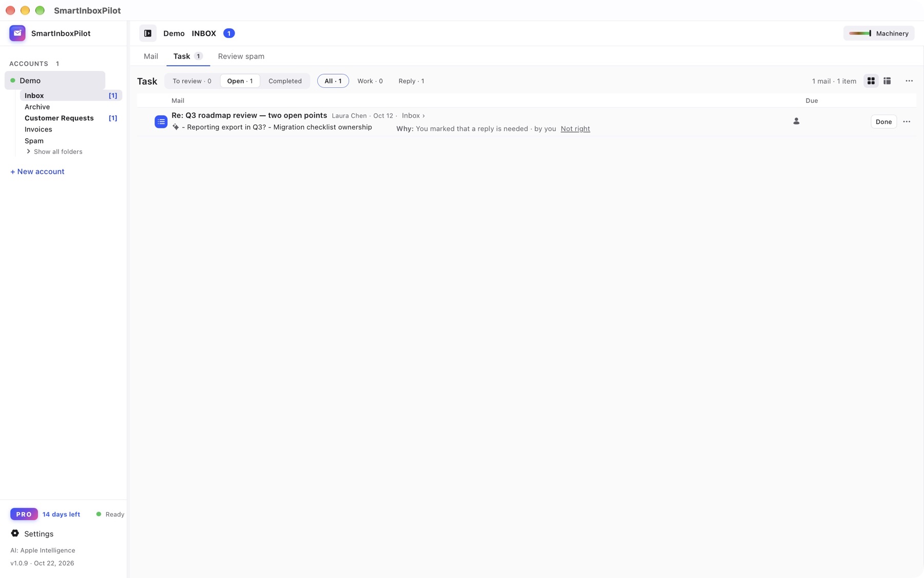Open the Spam folder
Viewport: 924px width, 578px height.
coord(34,141)
